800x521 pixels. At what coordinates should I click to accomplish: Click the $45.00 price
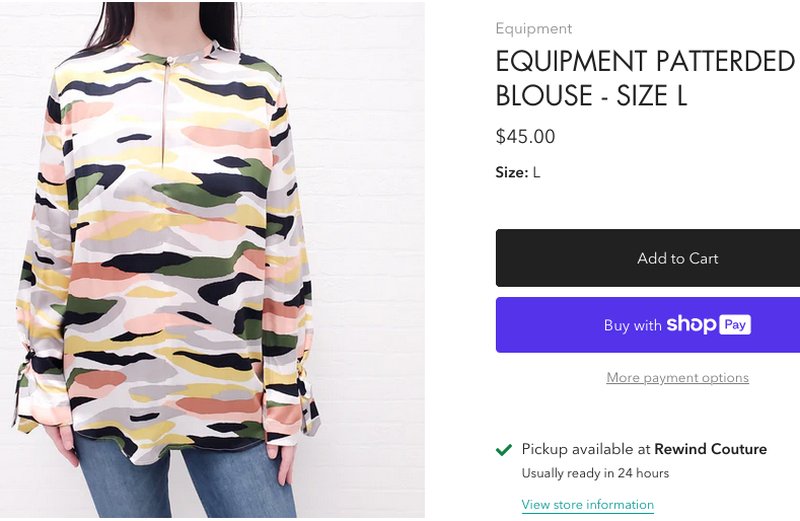pos(525,137)
